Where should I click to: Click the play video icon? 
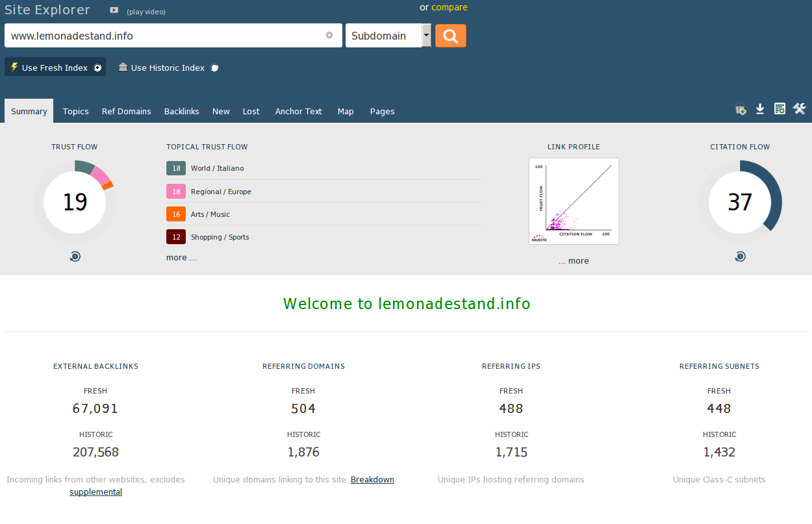114,10
